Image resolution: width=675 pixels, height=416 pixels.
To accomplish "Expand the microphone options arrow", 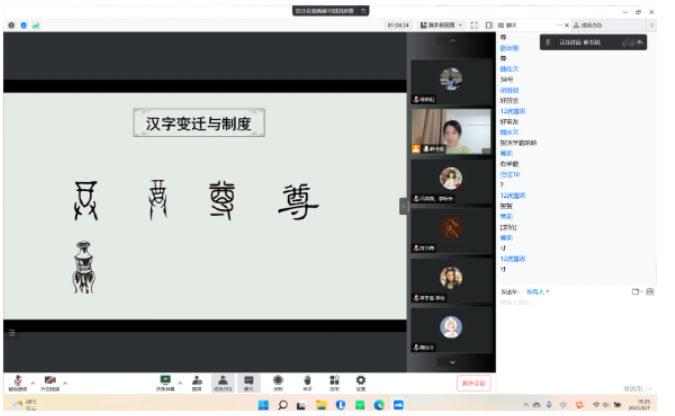I will [31, 381].
